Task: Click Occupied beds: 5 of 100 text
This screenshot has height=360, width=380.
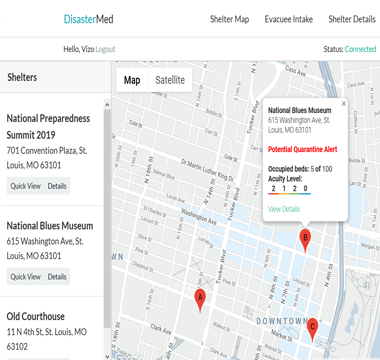Action: point(300,169)
